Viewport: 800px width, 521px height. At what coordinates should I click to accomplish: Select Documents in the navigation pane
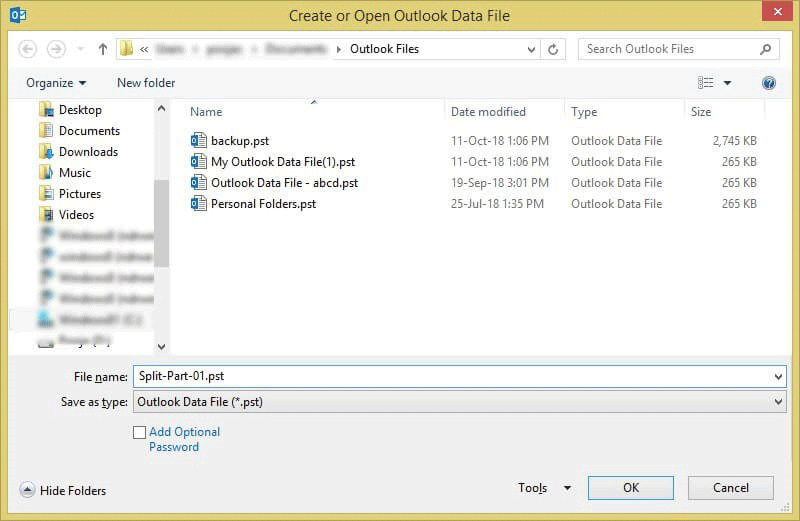coord(89,131)
